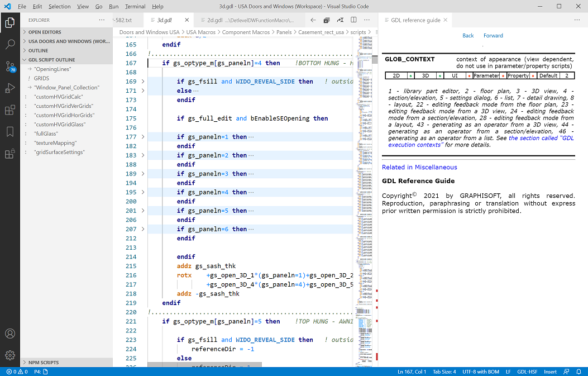Open the Run and Debug view
Viewport: 588px width, 376px height.
click(x=9, y=88)
